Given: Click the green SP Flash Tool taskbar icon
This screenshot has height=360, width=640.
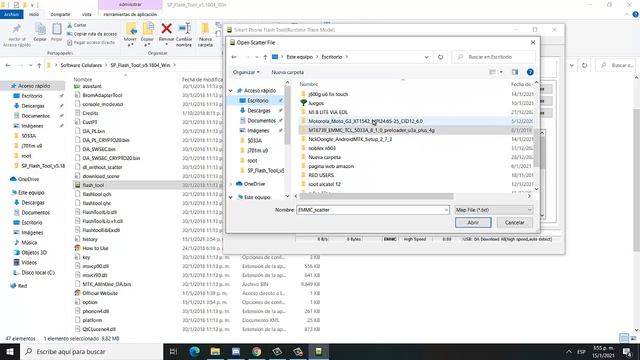Looking at the screenshot, I should pos(318,351).
